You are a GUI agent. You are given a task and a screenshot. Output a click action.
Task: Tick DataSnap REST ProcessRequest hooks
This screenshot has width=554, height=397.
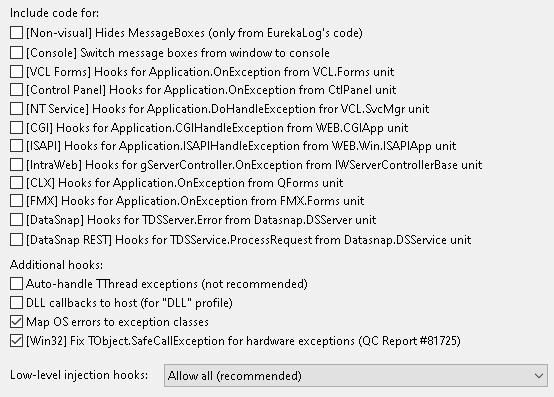tap(16, 240)
